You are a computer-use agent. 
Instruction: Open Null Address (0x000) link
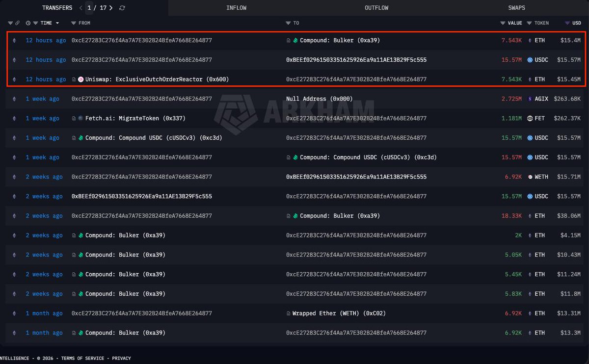pyautogui.click(x=320, y=99)
